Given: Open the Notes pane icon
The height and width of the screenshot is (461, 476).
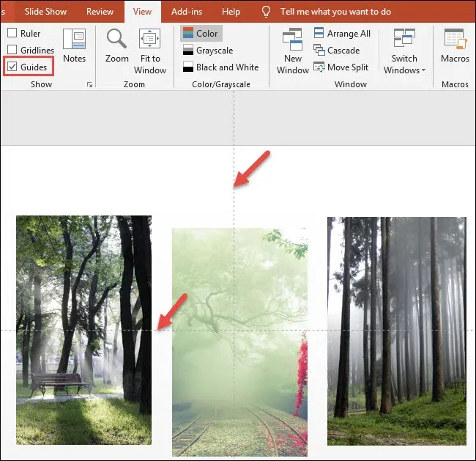Looking at the screenshot, I should [x=75, y=39].
